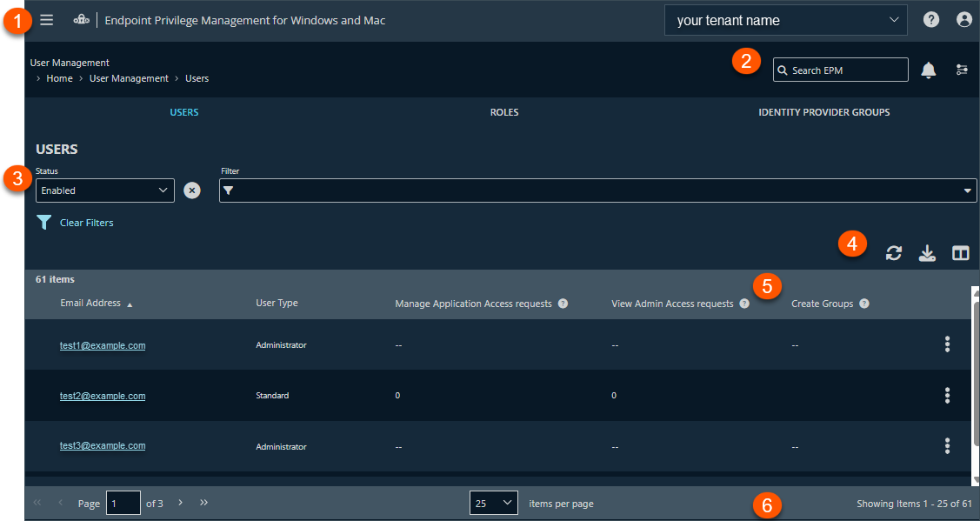Change the items per page dropdown
Viewport: 980px width, 521px height.
click(x=494, y=502)
